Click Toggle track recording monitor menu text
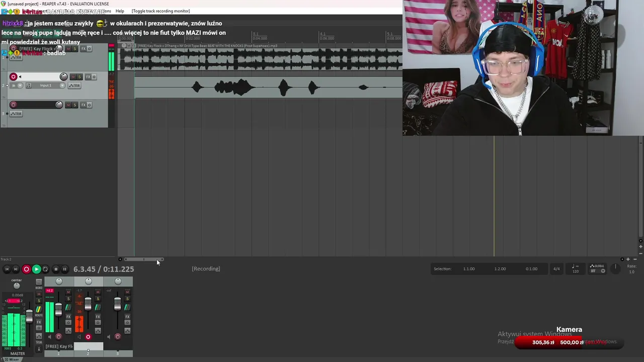This screenshot has height=362, width=644. point(161,11)
